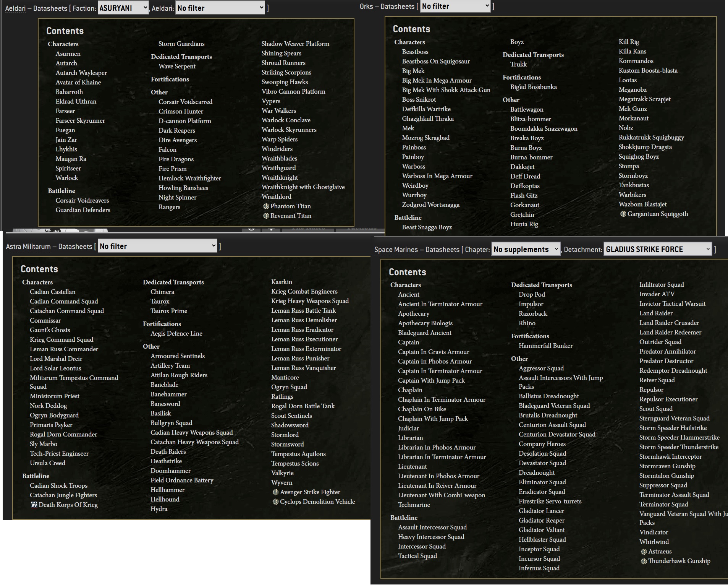Open the Space Marines Chapter dropdown
The height and width of the screenshot is (586, 728).
pyautogui.click(x=526, y=249)
